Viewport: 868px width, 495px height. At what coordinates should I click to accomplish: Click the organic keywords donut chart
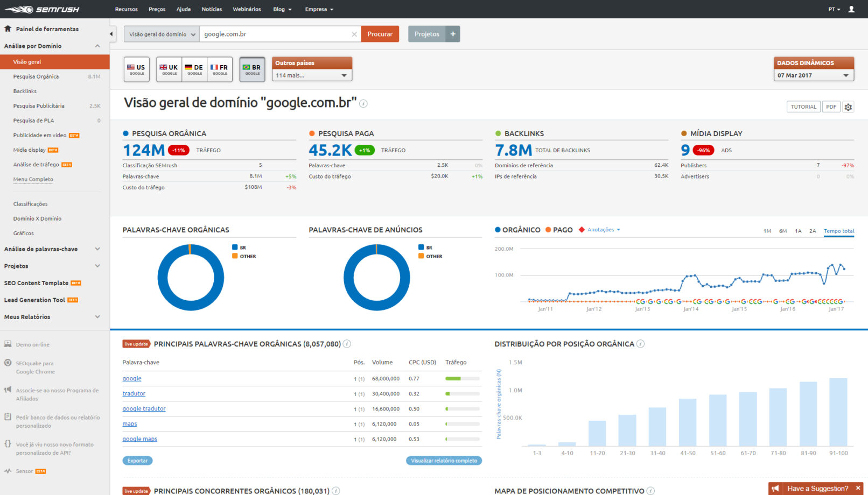click(x=191, y=278)
